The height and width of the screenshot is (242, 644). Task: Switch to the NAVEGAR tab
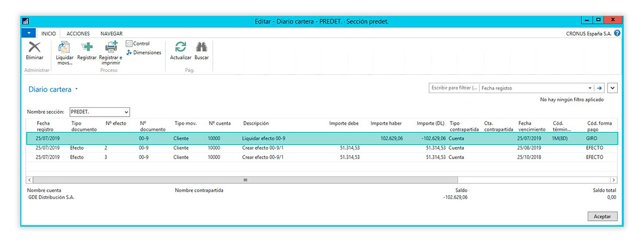[x=111, y=33]
